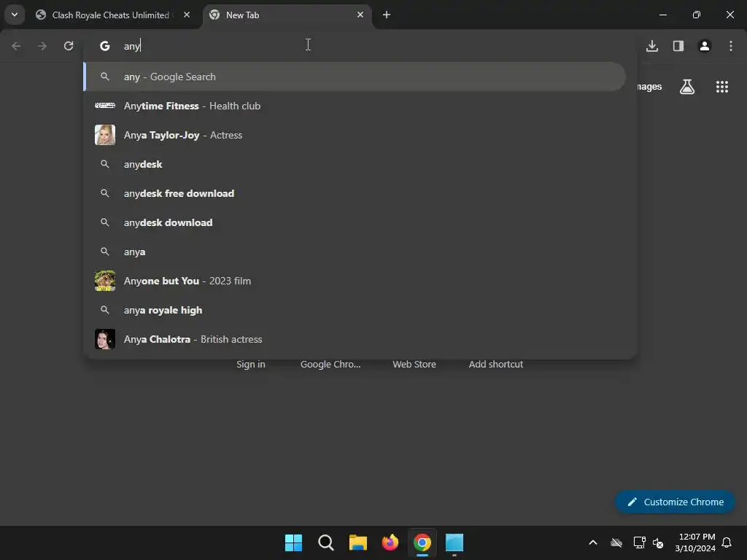Open the Google Chro... shortcut
Screen dimensions: 747x560
[x=330, y=364]
